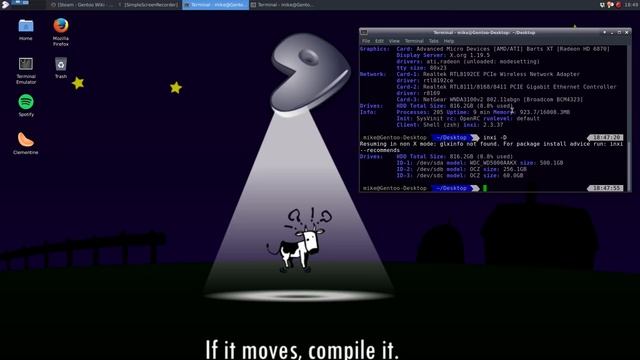Maximize the Terminal window
This screenshot has height=360, width=640.
point(619,33)
